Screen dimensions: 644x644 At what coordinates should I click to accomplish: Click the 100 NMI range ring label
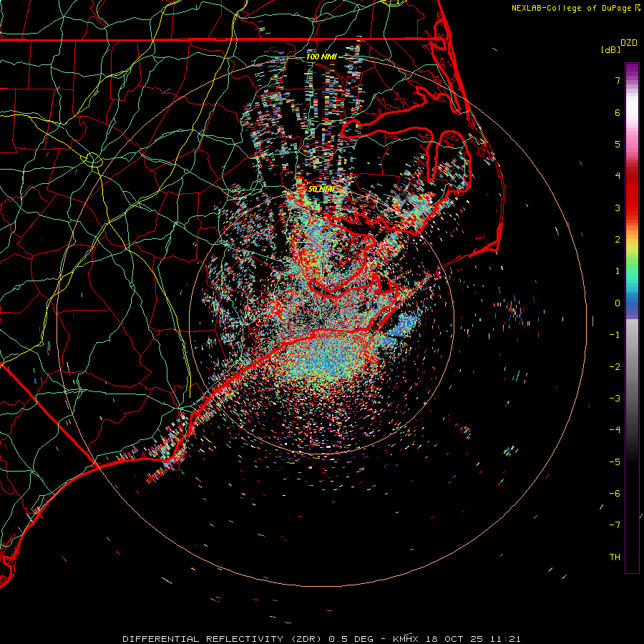pyautogui.click(x=321, y=57)
